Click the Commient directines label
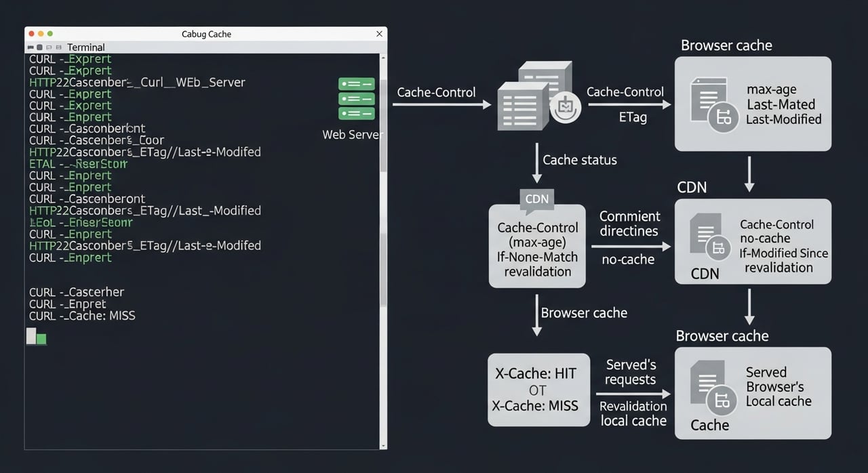Image resolution: width=868 pixels, height=473 pixels. tap(629, 224)
